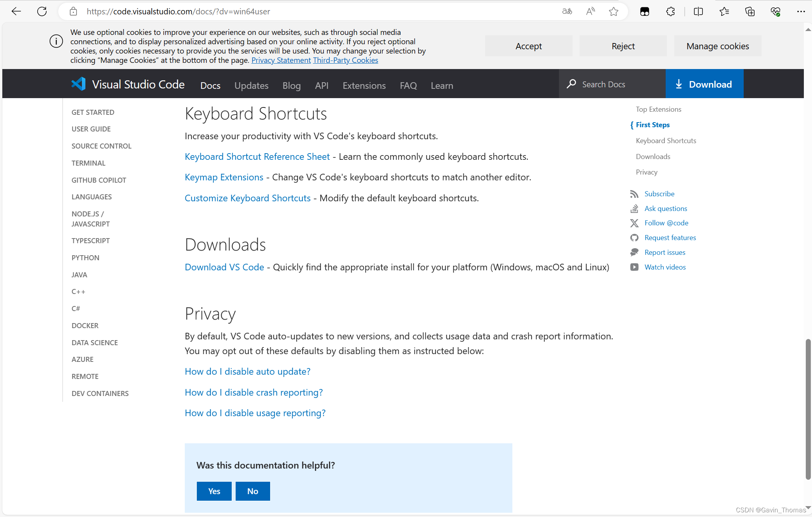The width and height of the screenshot is (812, 517).
Task: Open the Extensions navigation item
Action: pyautogui.click(x=364, y=85)
